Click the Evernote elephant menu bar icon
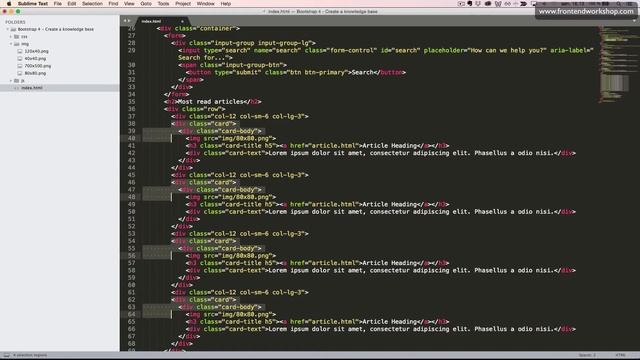640x360 pixels. [x=470, y=4]
